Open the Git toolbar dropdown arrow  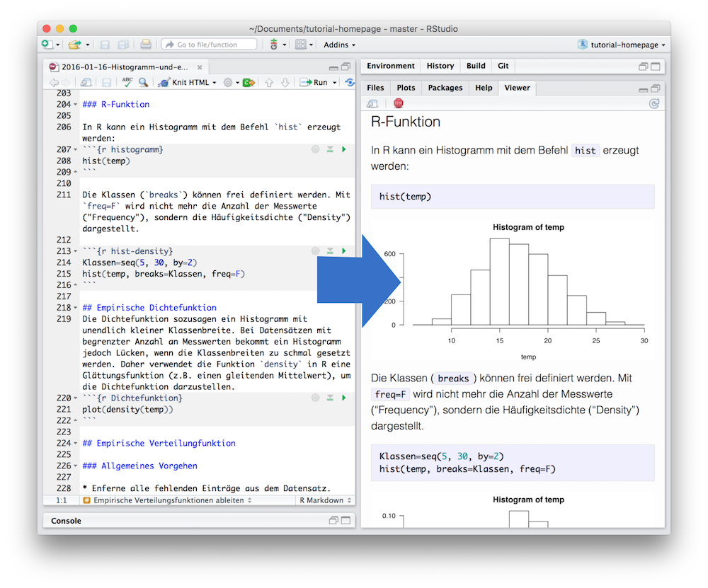tap(285, 45)
